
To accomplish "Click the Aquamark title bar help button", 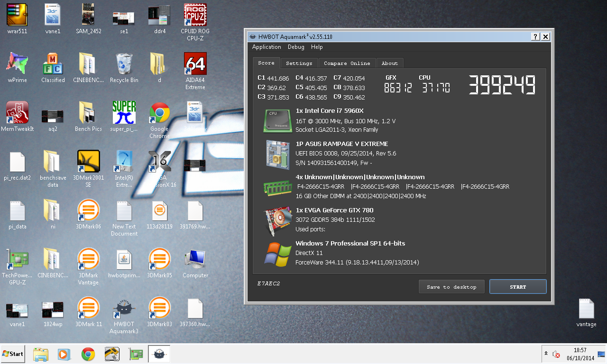I will click(535, 36).
